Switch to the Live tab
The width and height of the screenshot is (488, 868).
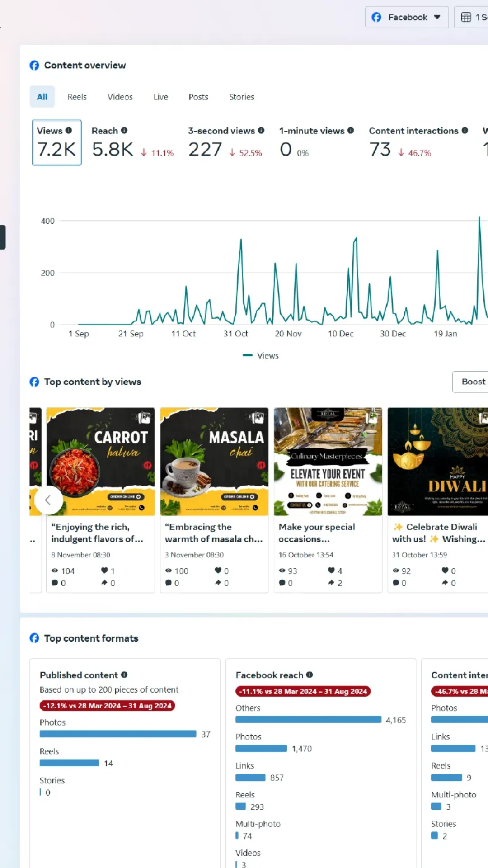point(161,97)
